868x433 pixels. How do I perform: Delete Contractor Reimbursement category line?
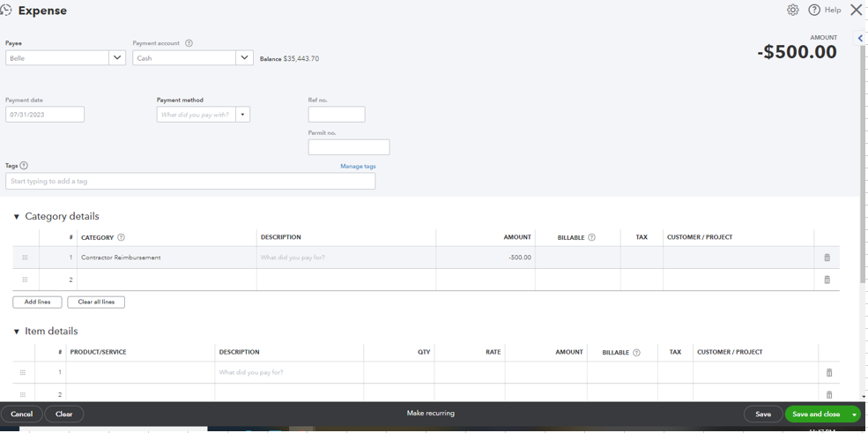tap(827, 258)
